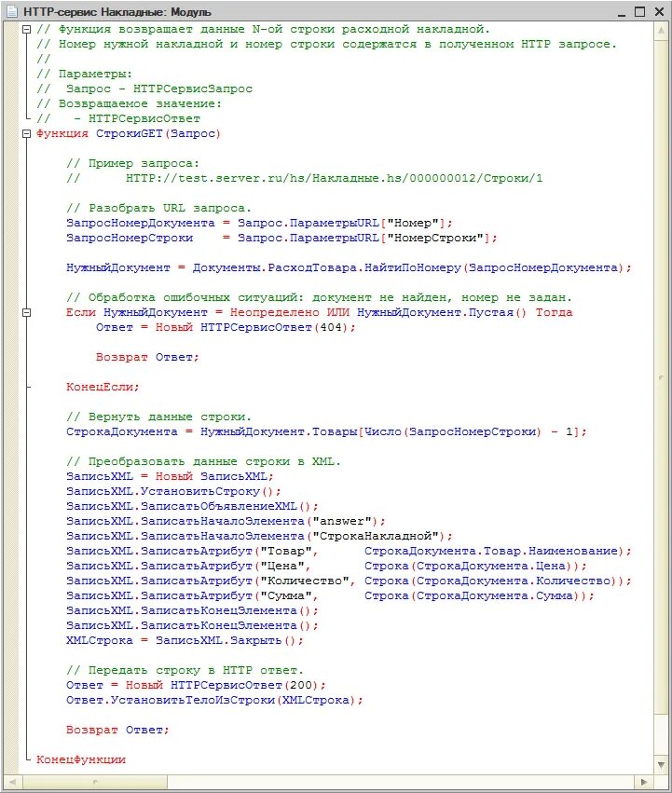Click the horizontal scrollbar left arrow
The image size is (672, 793).
click(x=13, y=782)
